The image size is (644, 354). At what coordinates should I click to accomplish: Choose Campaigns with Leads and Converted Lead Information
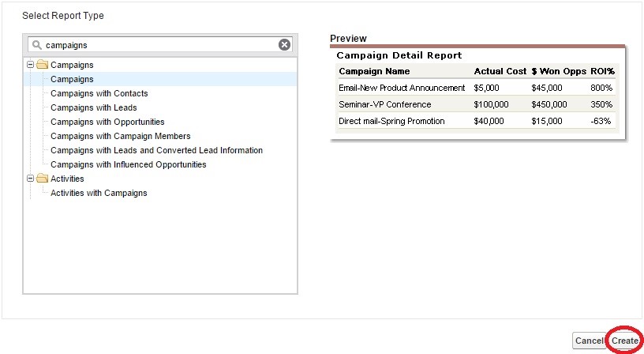pos(156,150)
